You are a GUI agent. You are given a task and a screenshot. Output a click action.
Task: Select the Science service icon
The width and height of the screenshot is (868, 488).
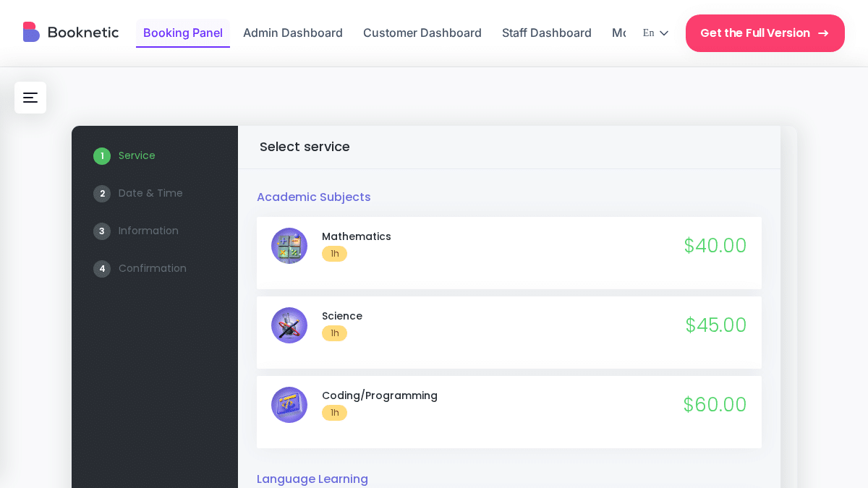tap(289, 325)
